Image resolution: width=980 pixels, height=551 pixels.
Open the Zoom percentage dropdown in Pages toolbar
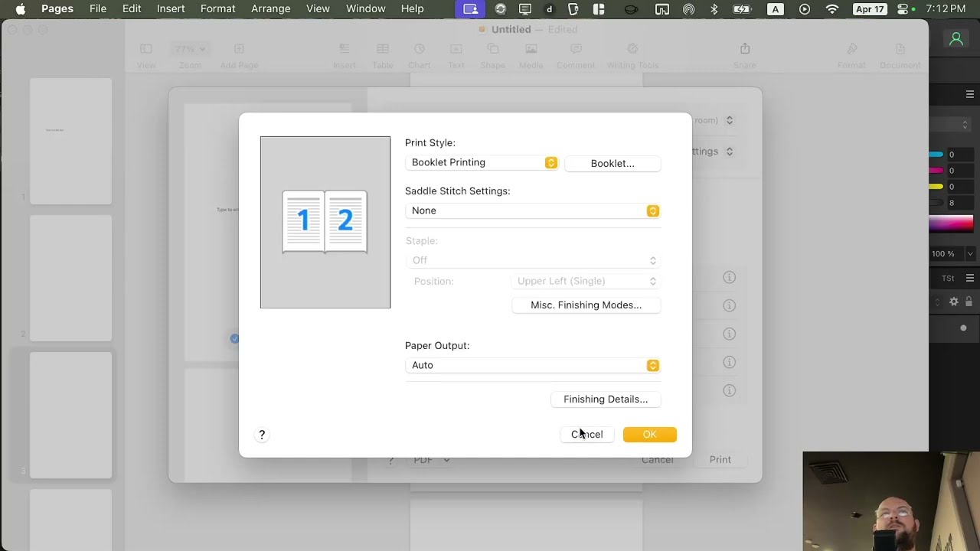(x=190, y=49)
